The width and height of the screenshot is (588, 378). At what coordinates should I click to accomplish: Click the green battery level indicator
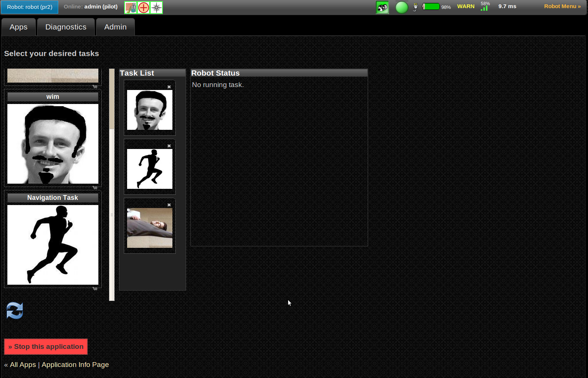click(431, 7)
